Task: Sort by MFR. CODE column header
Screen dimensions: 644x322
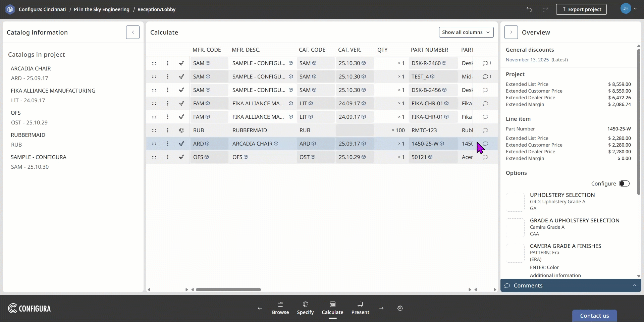Action: (x=207, y=50)
